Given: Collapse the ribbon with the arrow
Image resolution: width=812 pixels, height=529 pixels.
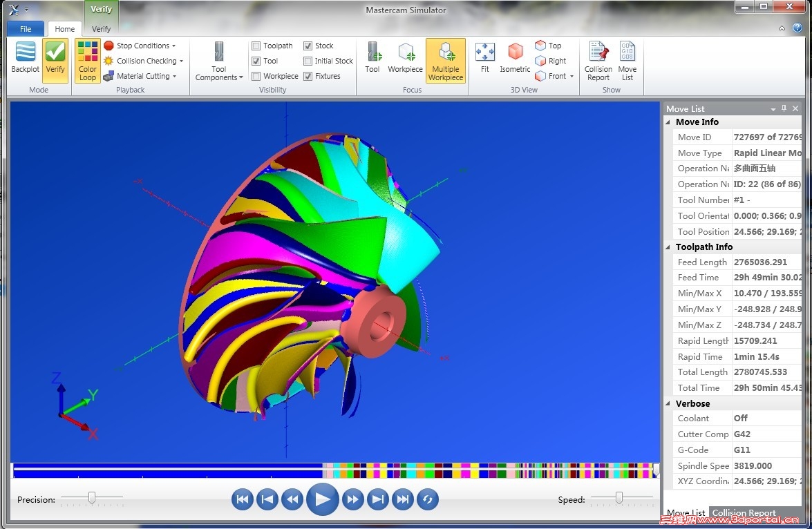Looking at the screenshot, I should tap(782, 28).
